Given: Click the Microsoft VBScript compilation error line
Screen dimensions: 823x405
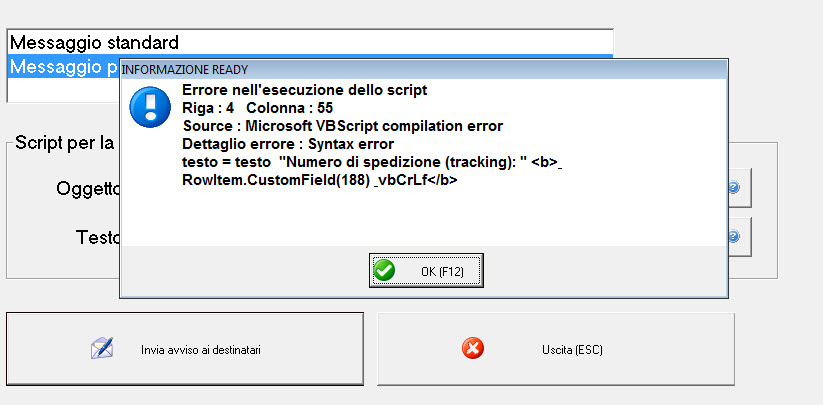Looking at the screenshot, I should tap(343, 126).
